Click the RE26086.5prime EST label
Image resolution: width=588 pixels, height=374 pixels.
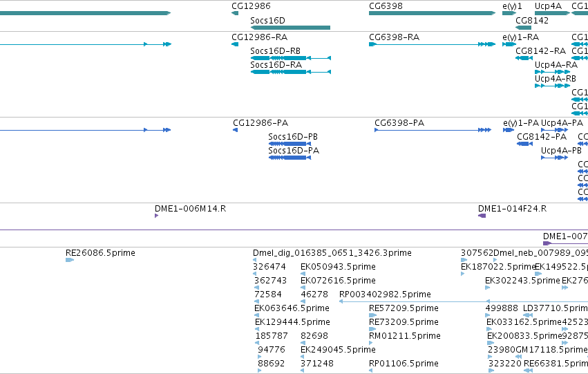(x=100, y=253)
